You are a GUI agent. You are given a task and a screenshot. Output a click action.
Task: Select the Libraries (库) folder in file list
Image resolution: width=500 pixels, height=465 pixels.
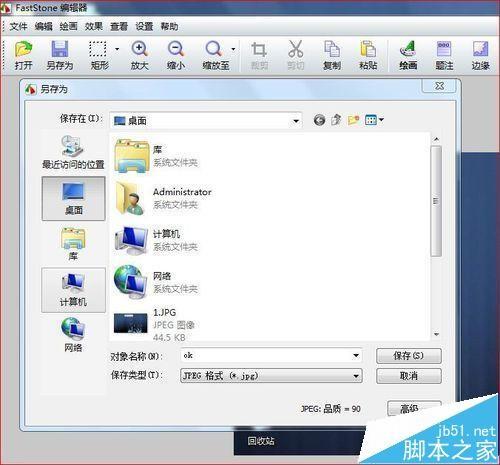tap(157, 156)
